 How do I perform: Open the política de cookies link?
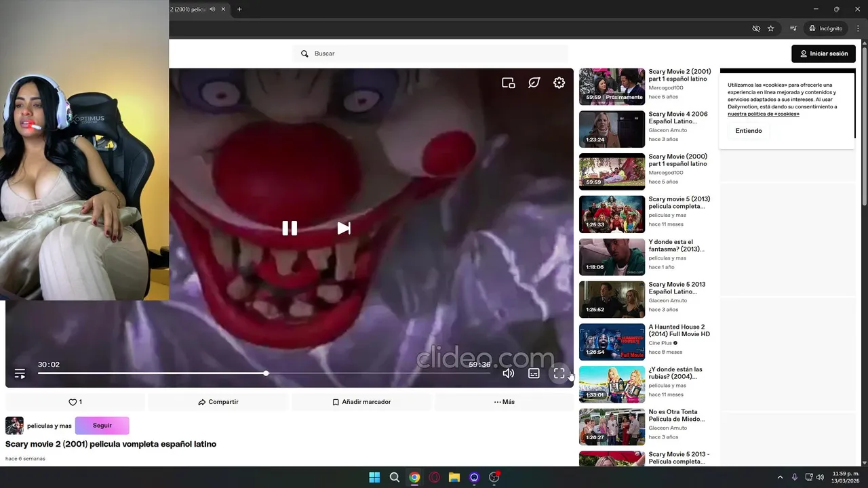764,114
